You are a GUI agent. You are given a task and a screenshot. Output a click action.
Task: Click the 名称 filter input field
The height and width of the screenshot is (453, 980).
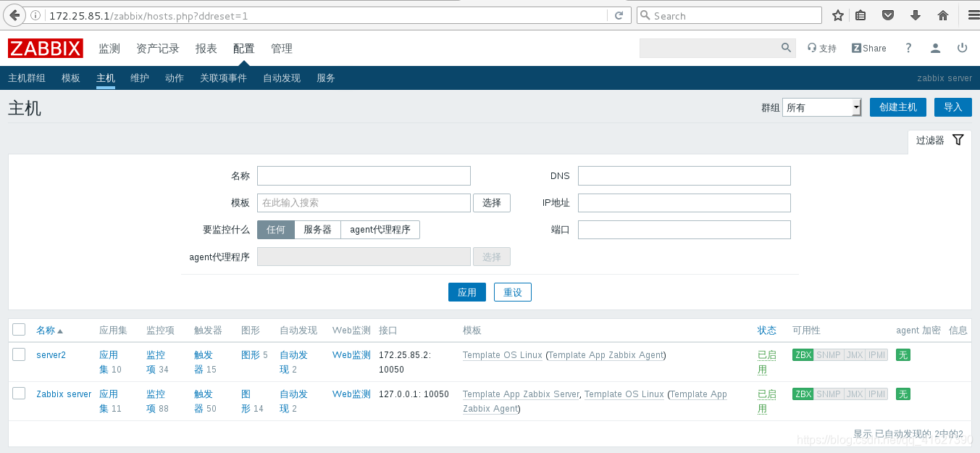click(x=364, y=175)
